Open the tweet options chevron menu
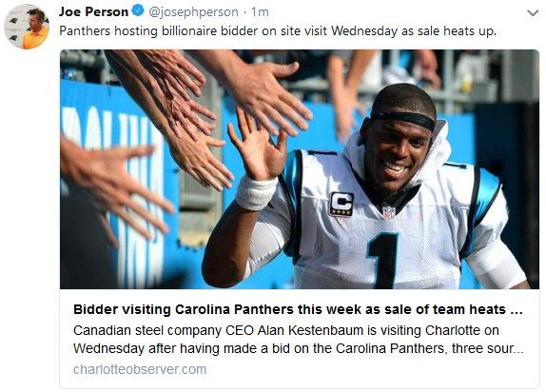 tap(533, 13)
